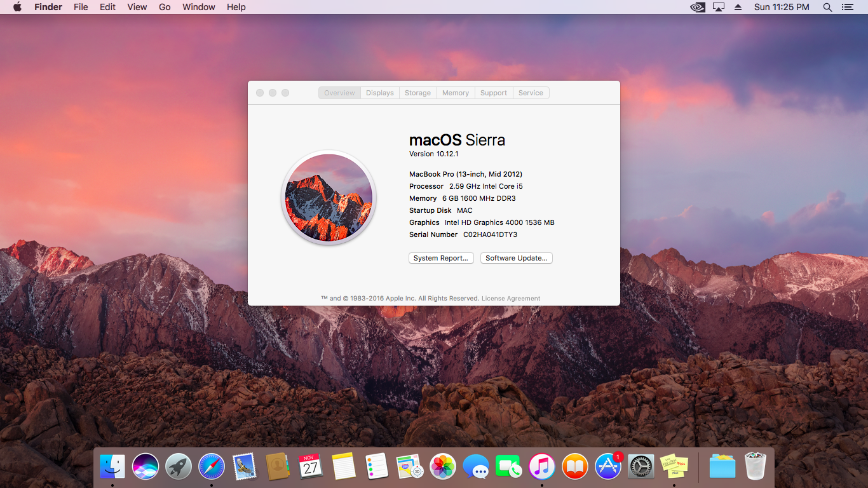Switch to the Storage tab
Viewport: 868px width, 488px height.
[x=417, y=93]
